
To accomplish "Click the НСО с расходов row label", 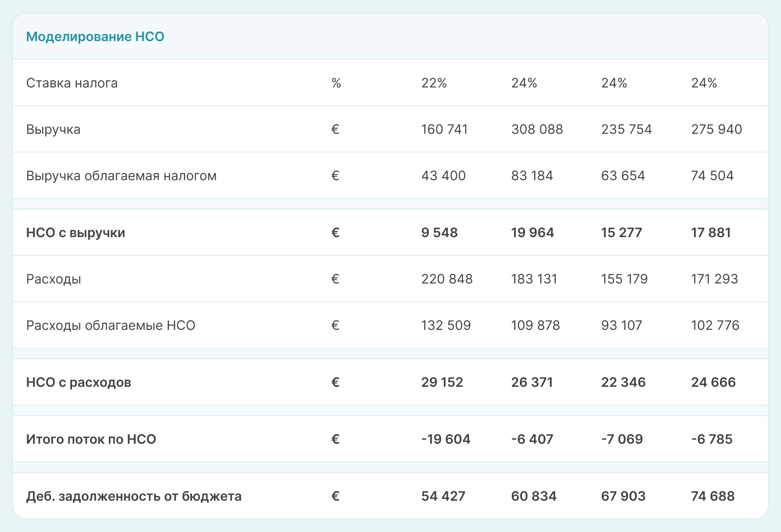I will 79,382.
